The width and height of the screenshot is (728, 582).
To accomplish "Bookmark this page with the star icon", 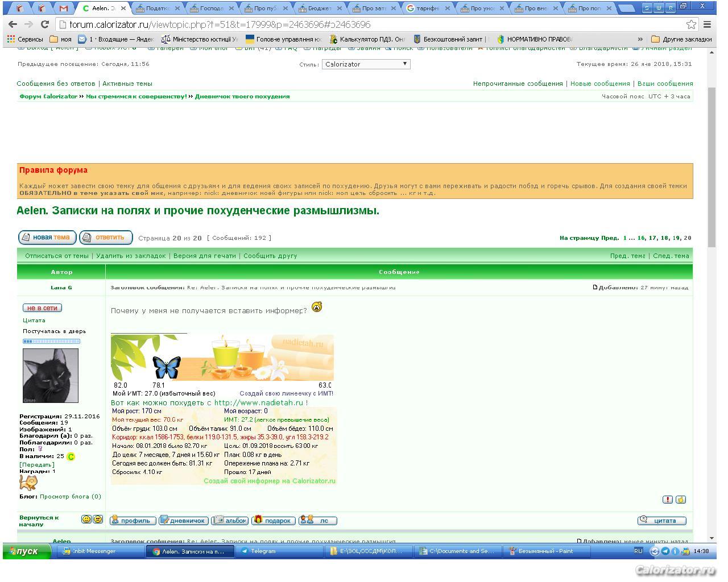I will pyautogui.click(x=691, y=24).
